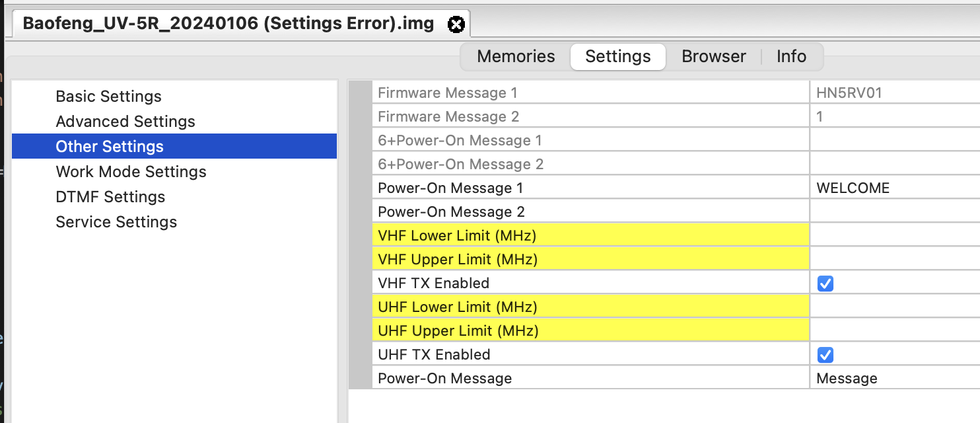
Task: Click the VHF Upper Limit value field
Action: tap(895, 259)
